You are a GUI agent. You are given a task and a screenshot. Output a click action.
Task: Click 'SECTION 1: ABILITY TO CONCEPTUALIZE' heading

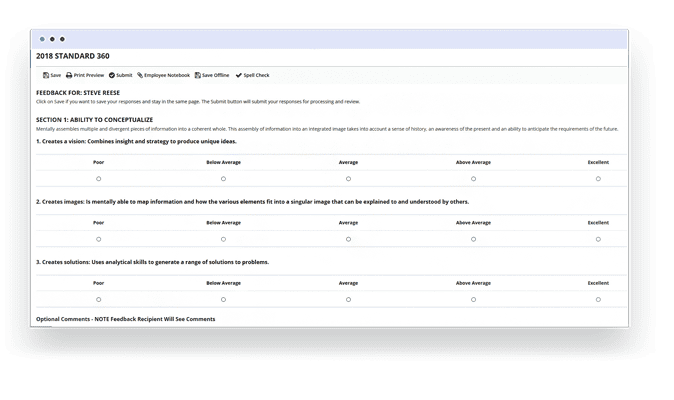(x=95, y=120)
